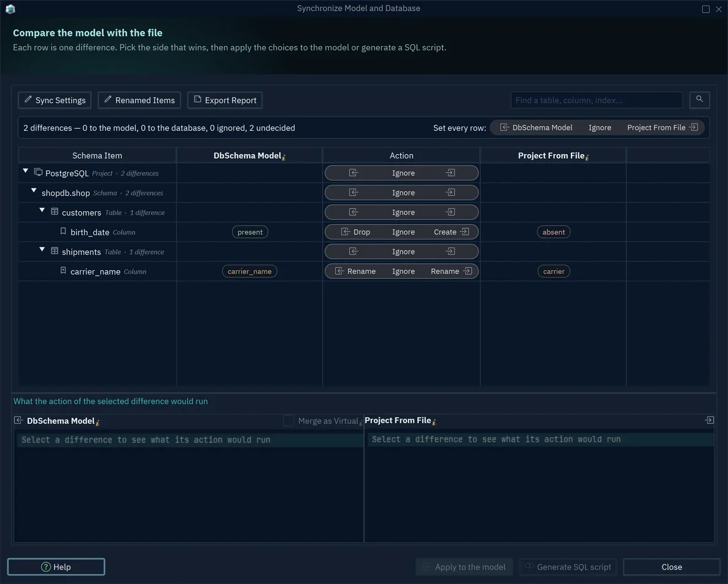Click the 'present' badge in birth_date row
This screenshot has height=584, width=728.
[x=250, y=232]
